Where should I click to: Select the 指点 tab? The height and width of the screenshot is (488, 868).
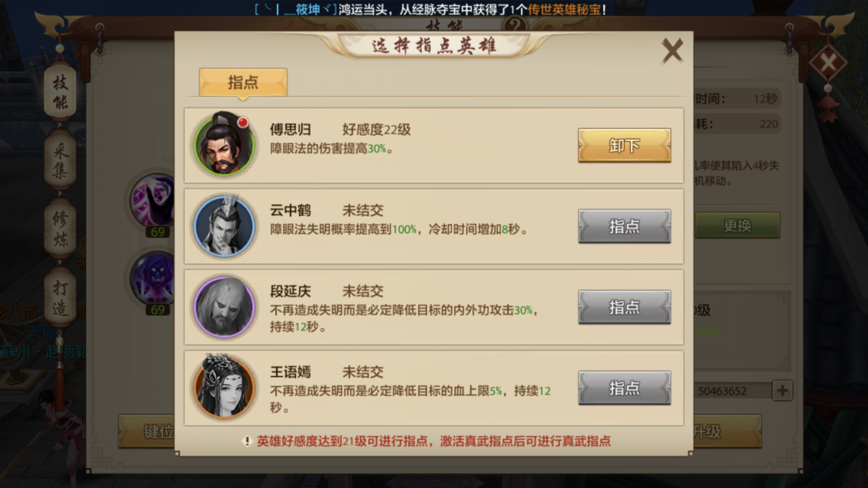(x=243, y=82)
